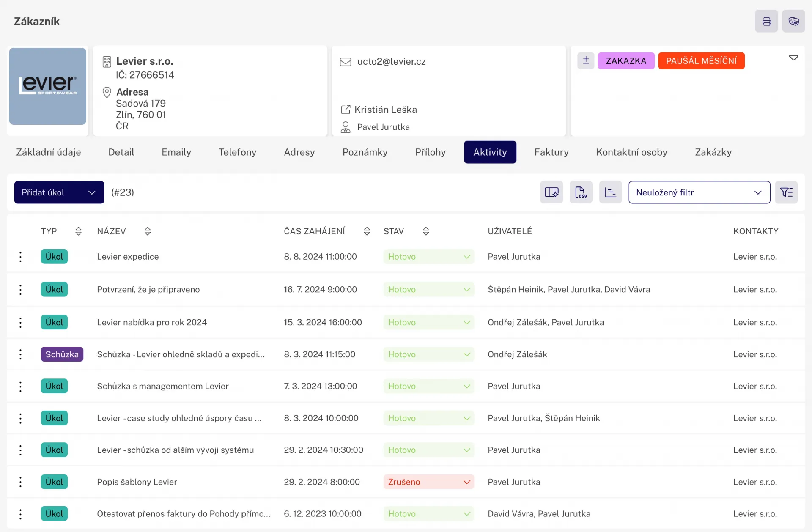Open the Neuložený filtr dropdown

point(699,192)
